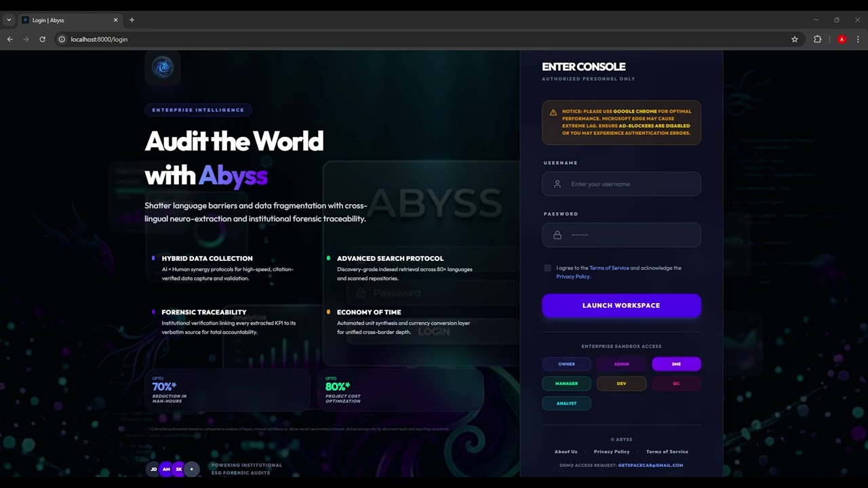Open About Us footer link
Image resolution: width=868 pixels, height=488 pixels.
pyautogui.click(x=566, y=451)
